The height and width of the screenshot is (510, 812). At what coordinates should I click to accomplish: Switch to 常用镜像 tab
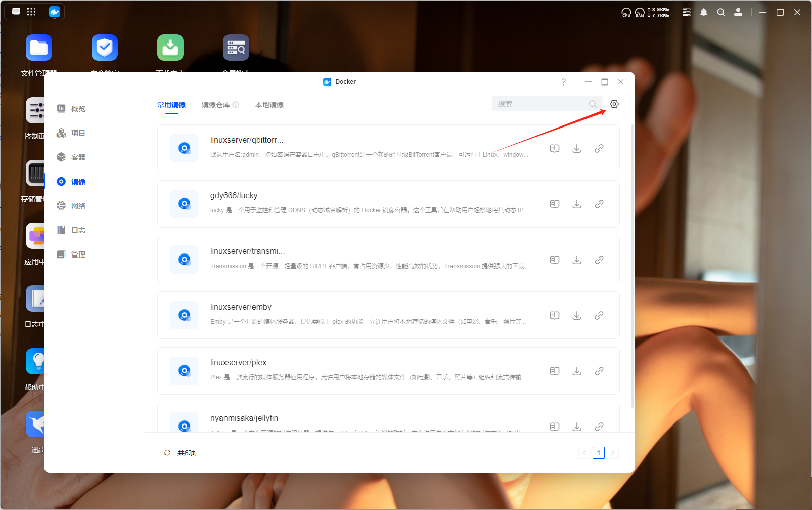[171, 105]
